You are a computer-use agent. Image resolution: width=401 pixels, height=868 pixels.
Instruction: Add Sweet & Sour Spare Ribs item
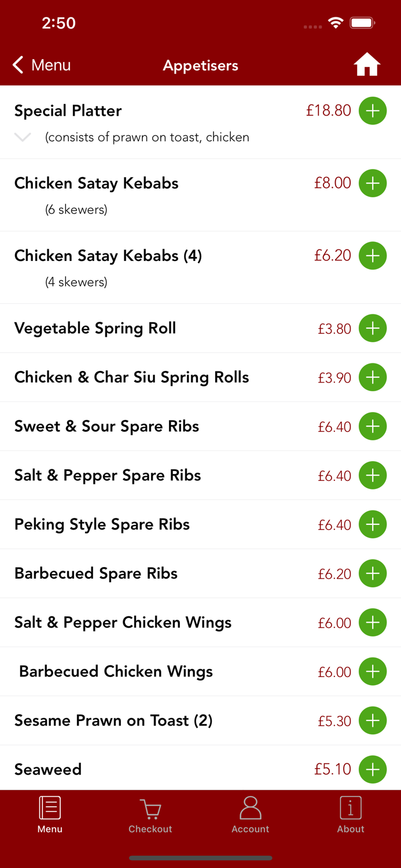click(x=373, y=426)
